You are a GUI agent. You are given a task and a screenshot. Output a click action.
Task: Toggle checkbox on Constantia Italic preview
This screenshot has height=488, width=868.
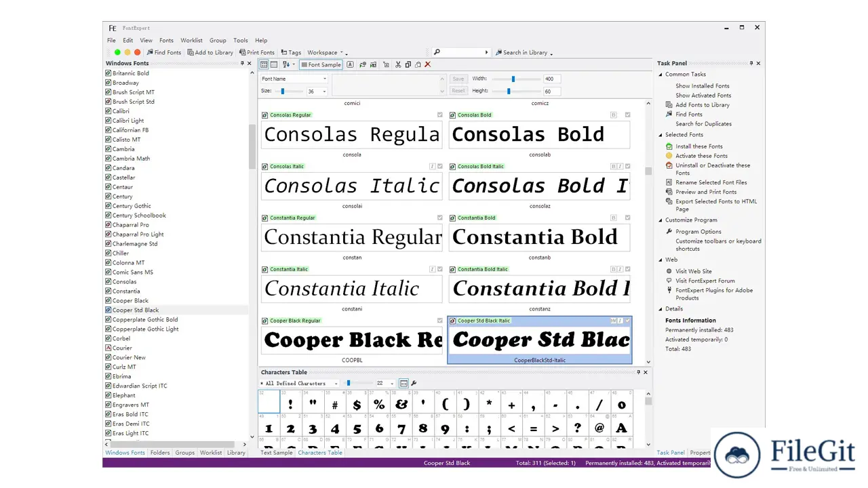(x=439, y=269)
